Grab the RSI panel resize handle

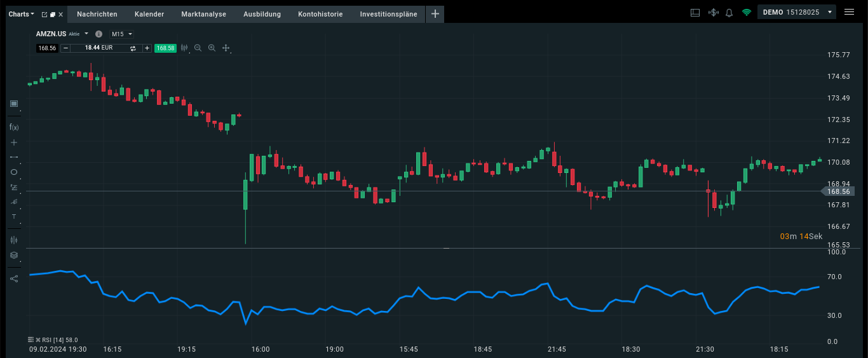(446, 249)
